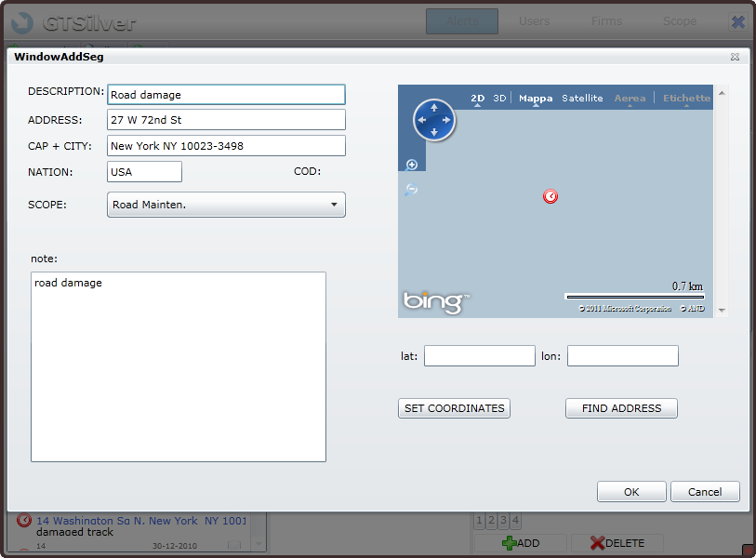Image resolution: width=756 pixels, height=558 pixels.
Task: Tick checkbox on 30-12-2010 alert row
Action: click(x=234, y=546)
